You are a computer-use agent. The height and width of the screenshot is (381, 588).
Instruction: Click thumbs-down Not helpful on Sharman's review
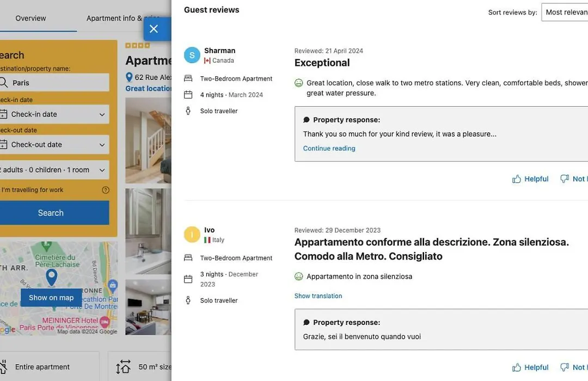565,179
